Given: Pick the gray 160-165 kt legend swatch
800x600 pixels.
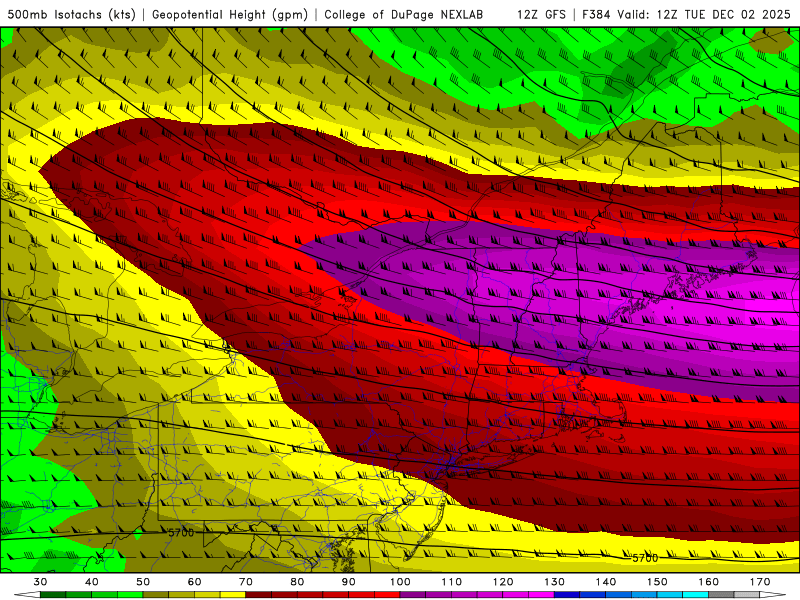Looking at the screenshot, I should 721,595.
